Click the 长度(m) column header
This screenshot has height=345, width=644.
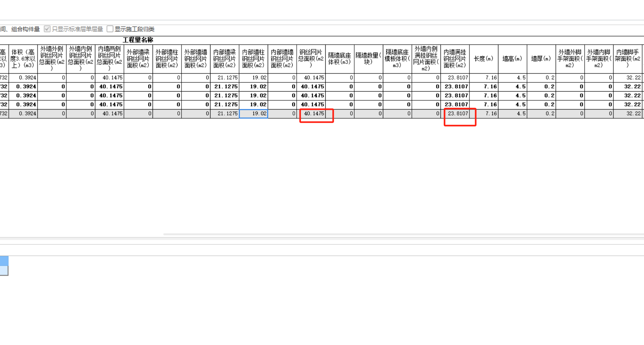[x=484, y=59]
